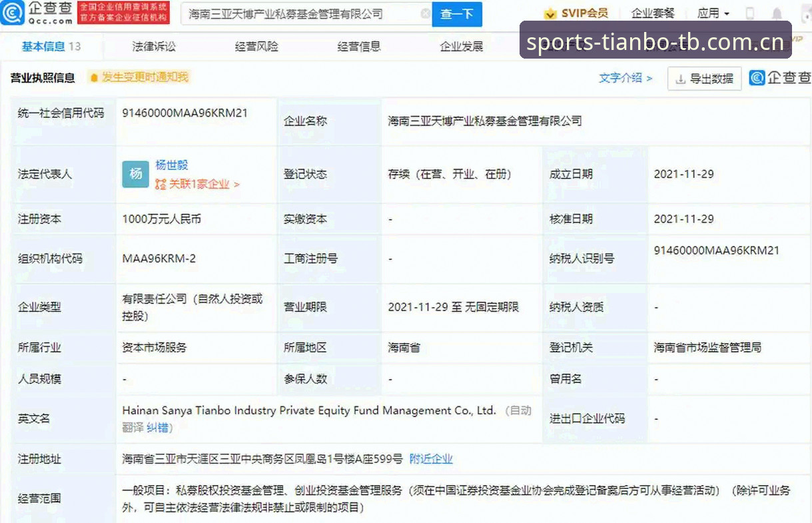Screen dimensions: 812x523
Task: Open the 法律诉讼 tab
Action: click(x=154, y=46)
